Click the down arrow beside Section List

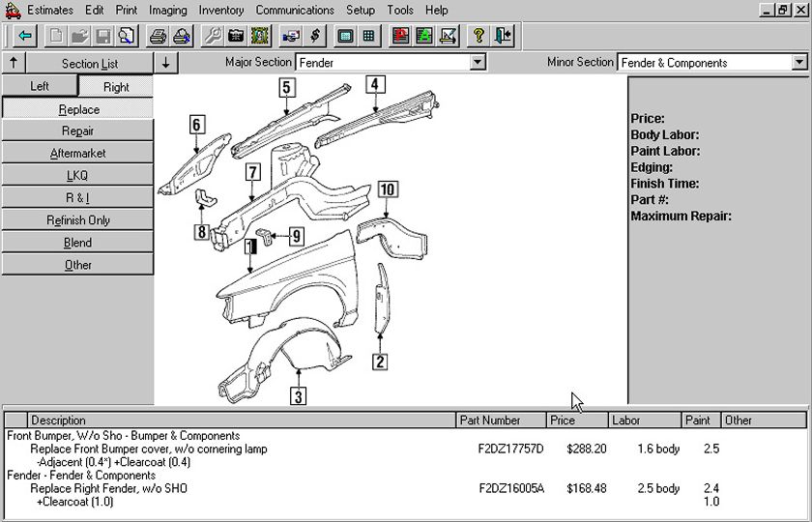click(165, 63)
